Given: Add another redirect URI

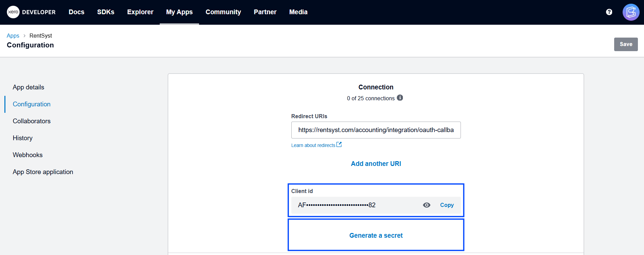Looking at the screenshot, I should 376,164.
